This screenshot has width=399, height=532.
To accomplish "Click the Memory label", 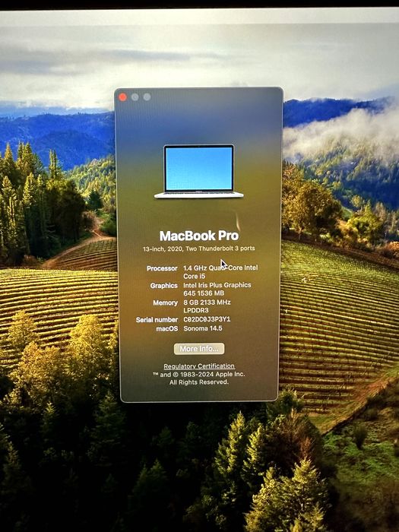I will click(x=165, y=302).
